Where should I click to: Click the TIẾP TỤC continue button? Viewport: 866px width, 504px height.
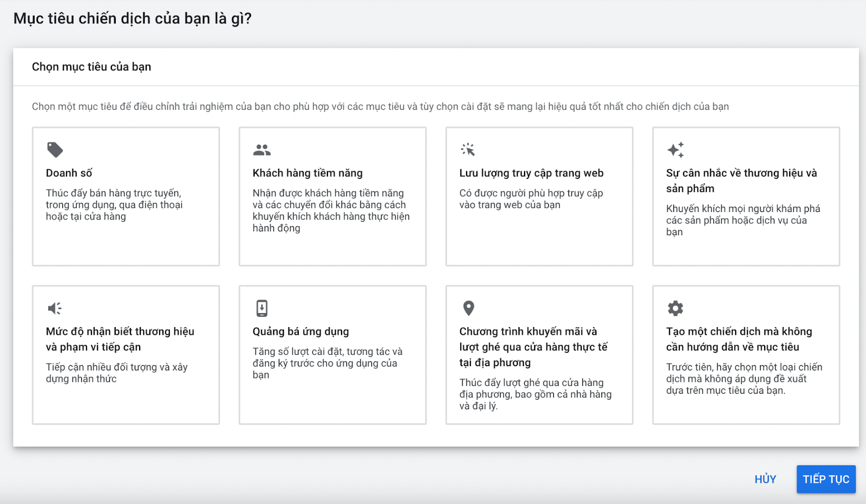coord(826,479)
